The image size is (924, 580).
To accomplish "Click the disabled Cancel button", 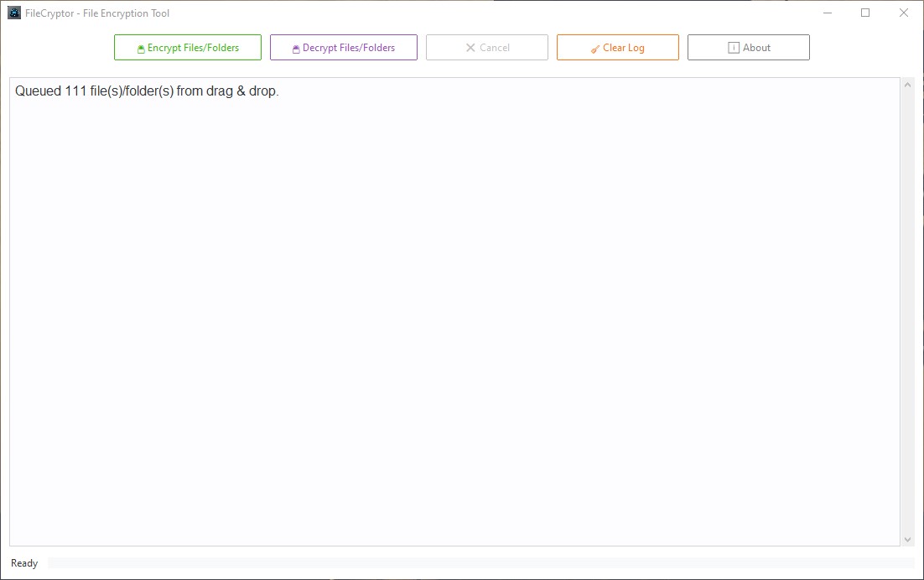I will tap(486, 48).
